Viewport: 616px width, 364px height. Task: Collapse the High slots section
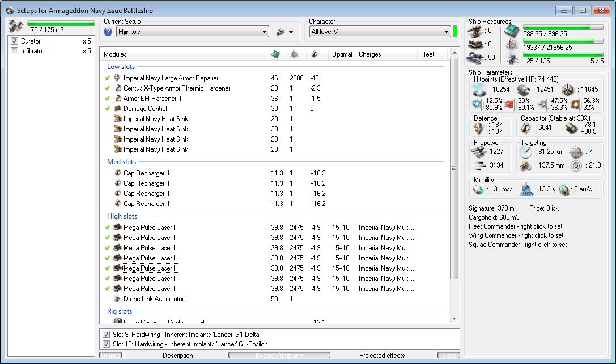click(122, 216)
